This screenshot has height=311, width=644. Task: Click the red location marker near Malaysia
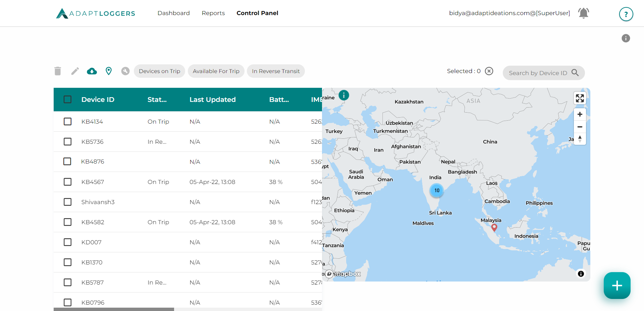(494, 228)
